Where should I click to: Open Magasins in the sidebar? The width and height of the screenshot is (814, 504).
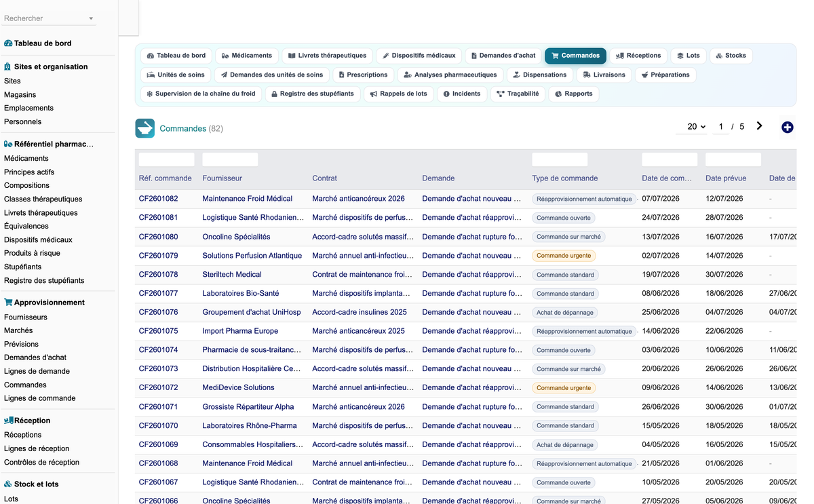click(20, 94)
